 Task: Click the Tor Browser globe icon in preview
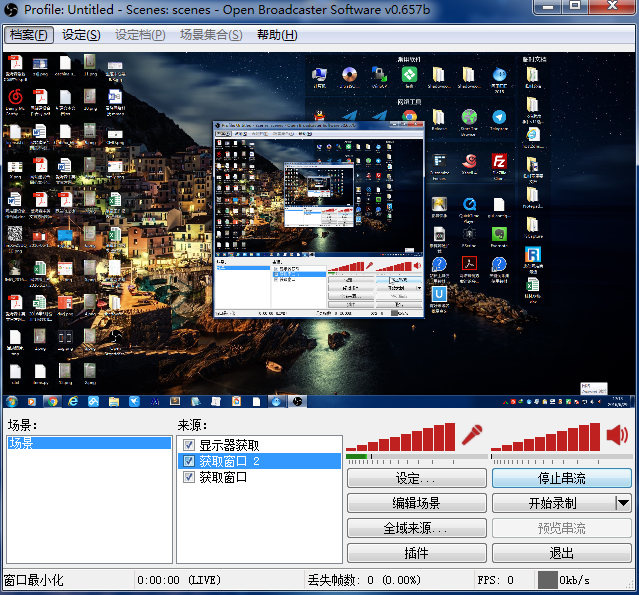[x=469, y=117]
